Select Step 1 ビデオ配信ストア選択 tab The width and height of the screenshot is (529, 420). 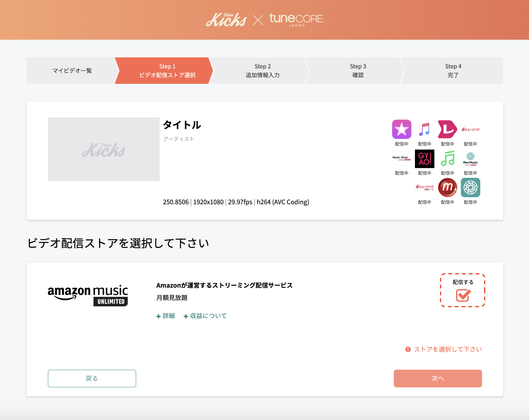coord(164,71)
